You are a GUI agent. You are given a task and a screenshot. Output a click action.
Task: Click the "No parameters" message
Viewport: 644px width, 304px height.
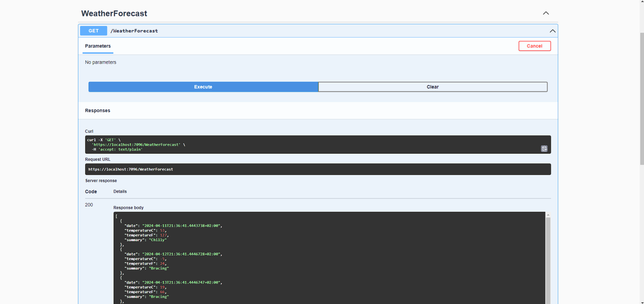tap(100, 62)
